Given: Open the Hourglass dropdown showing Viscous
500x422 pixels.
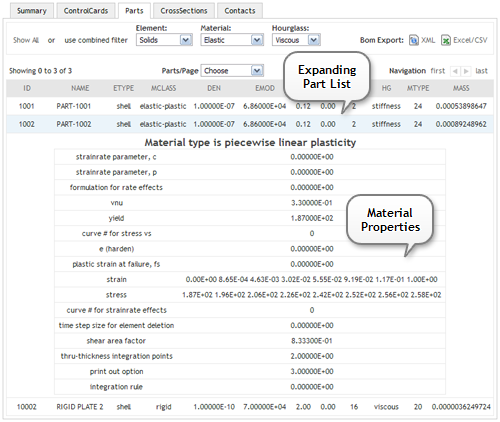Looking at the screenshot, I should tap(296, 40).
